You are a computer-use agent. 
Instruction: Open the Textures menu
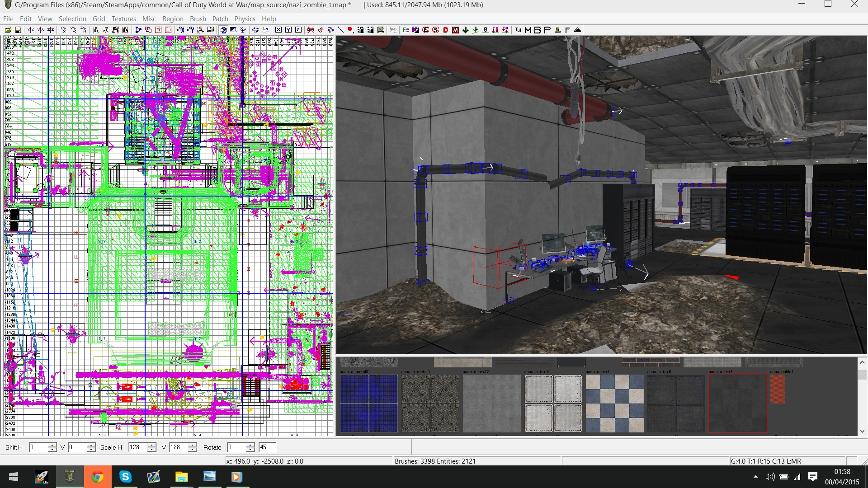[x=124, y=19]
